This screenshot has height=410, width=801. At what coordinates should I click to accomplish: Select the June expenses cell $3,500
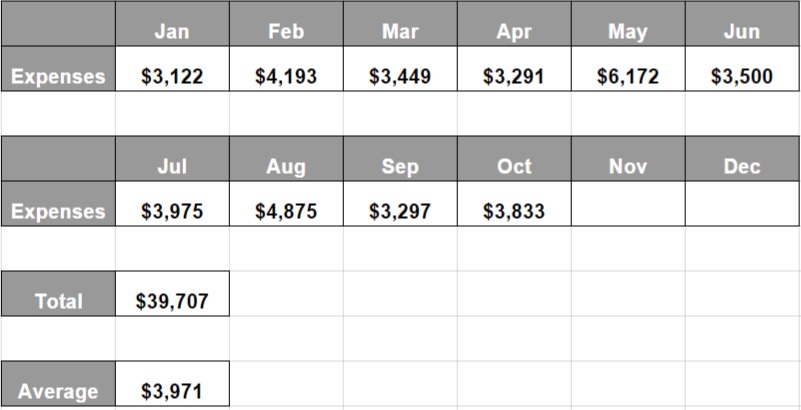click(x=742, y=69)
